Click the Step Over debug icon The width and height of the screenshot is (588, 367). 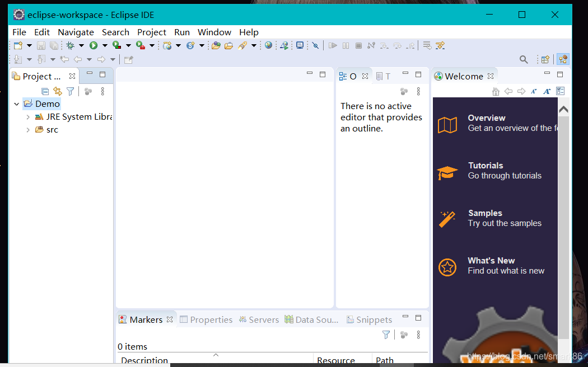397,46
